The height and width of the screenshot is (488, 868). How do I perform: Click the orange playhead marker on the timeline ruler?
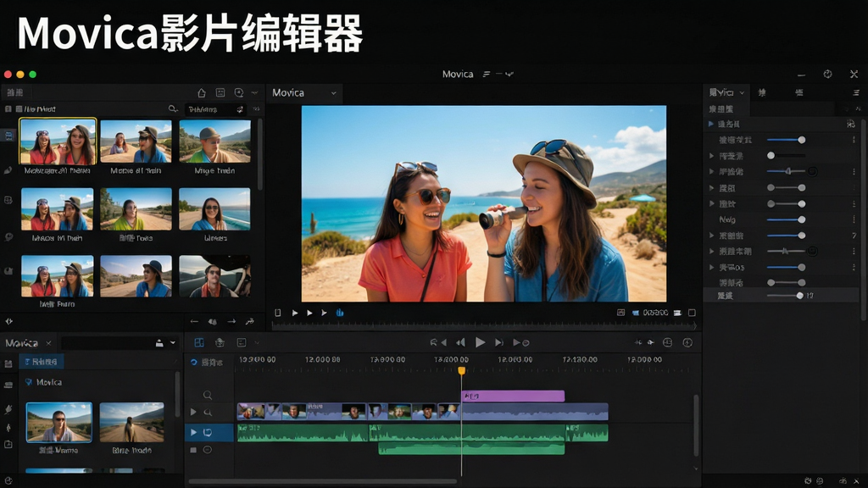click(x=462, y=371)
